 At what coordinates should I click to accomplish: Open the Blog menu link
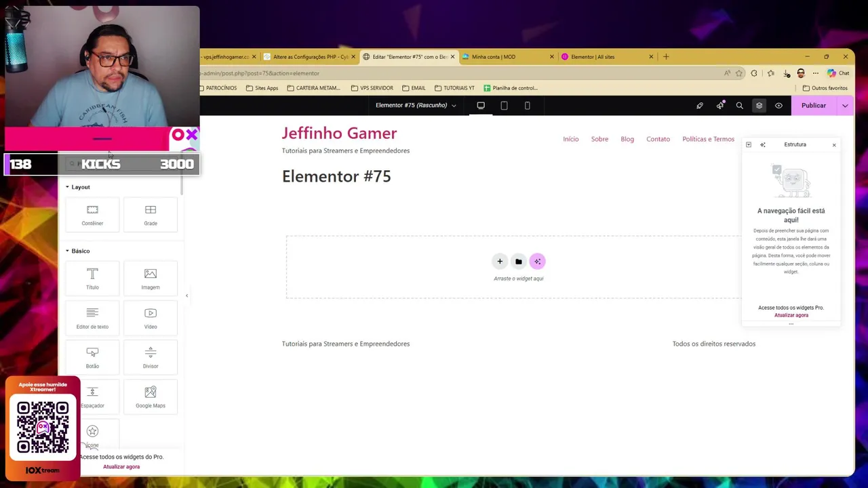[x=627, y=139]
